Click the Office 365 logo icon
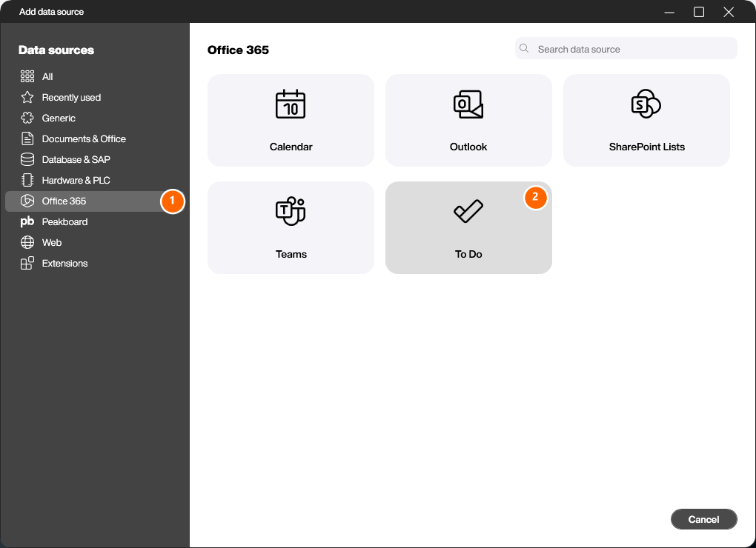756x548 pixels. click(x=27, y=201)
